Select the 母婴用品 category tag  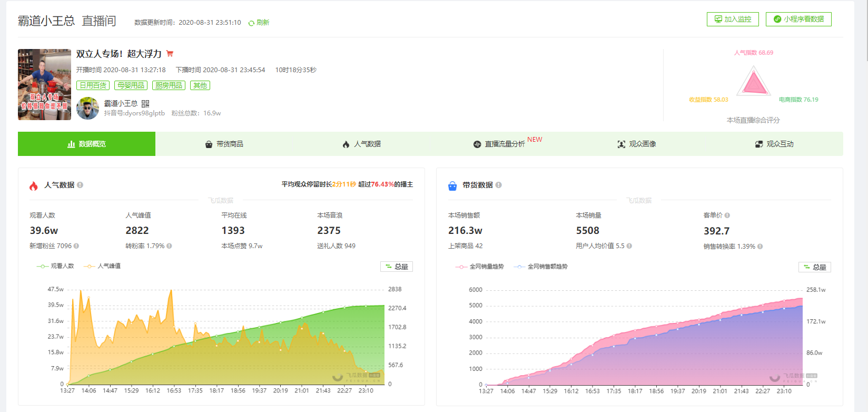131,85
